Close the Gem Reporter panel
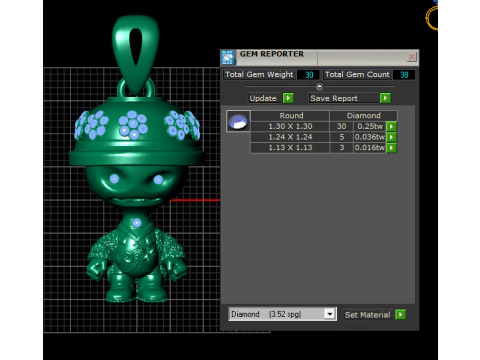 coord(412,57)
